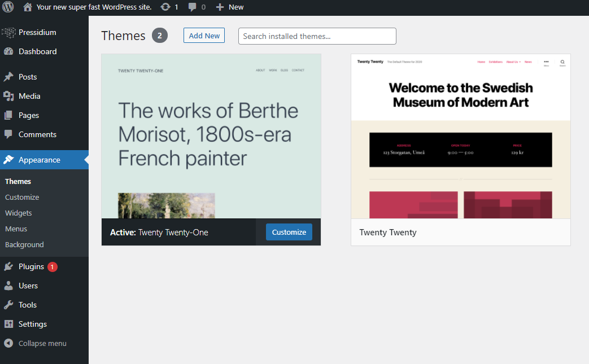Click the home icon in admin bar

28,7
